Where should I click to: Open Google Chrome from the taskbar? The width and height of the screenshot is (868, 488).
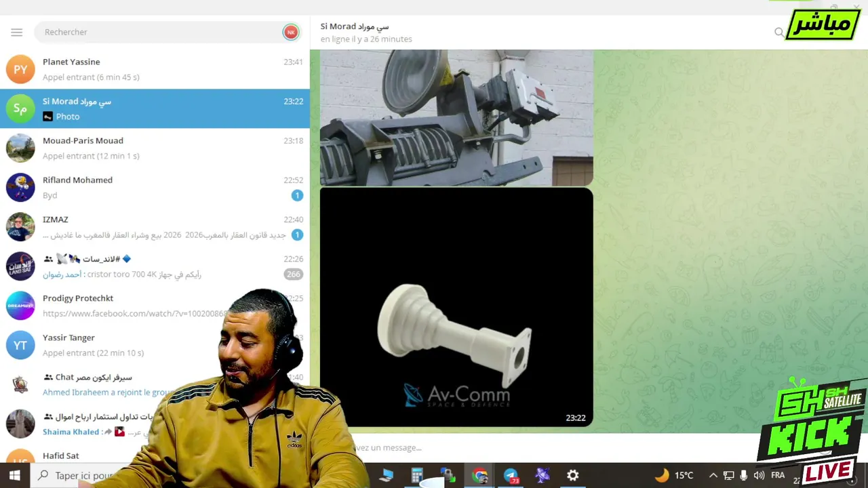(480, 476)
